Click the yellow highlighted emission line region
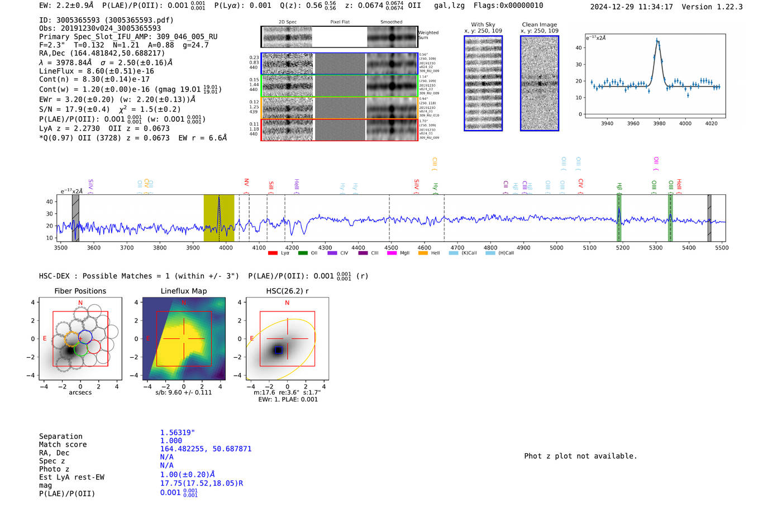This screenshot has width=782, height=532. 218,218
